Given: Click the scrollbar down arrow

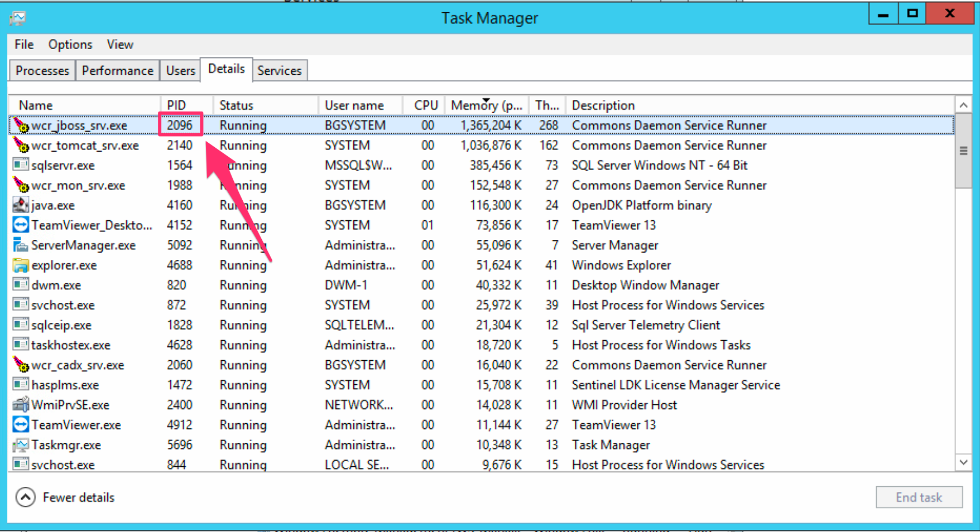Looking at the screenshot, I should point(964,462).
